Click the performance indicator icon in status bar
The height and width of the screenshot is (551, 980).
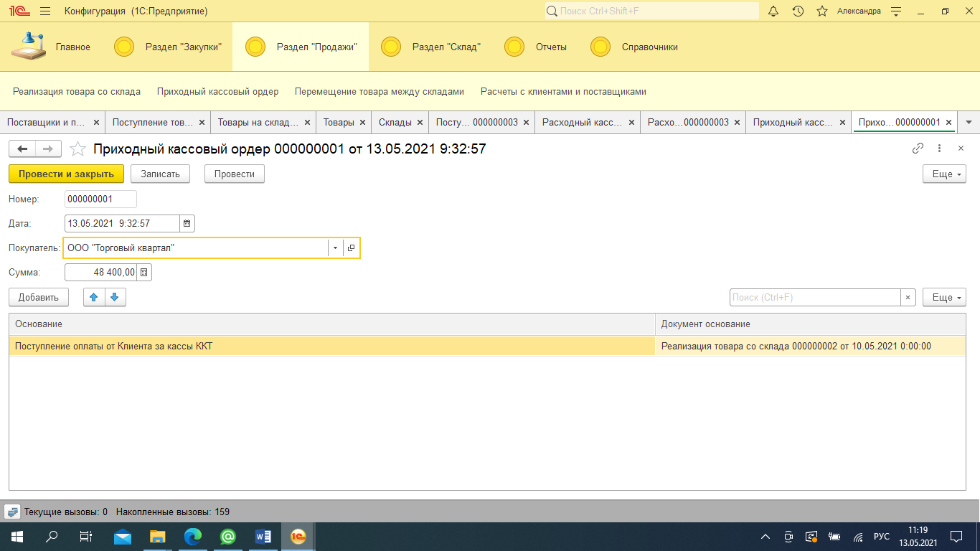[12, 512]
